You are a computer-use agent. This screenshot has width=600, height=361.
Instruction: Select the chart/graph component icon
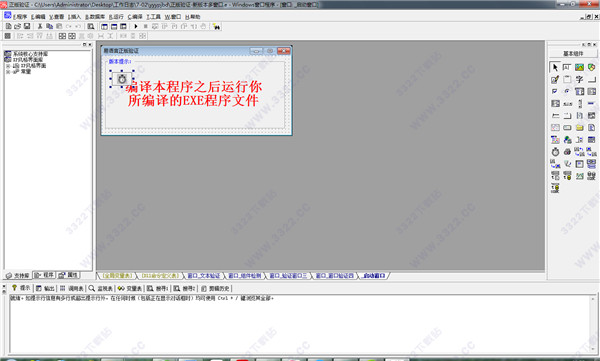click(x=579, y=176)
